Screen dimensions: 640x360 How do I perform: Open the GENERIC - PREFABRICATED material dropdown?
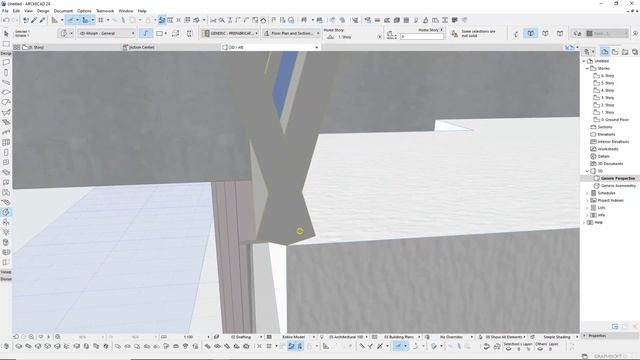click(230, 33)
